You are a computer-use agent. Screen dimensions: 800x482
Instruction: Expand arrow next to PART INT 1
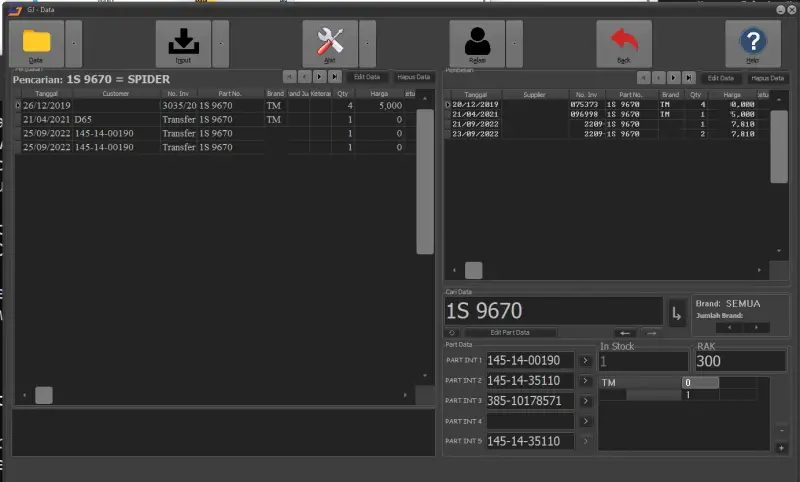coord(586,361)
